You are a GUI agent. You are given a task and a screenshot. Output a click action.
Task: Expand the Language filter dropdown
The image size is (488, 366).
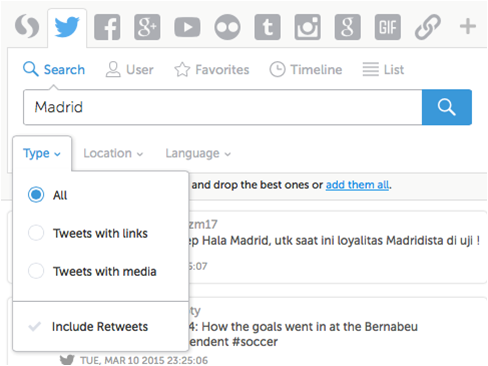pos(198,153)
